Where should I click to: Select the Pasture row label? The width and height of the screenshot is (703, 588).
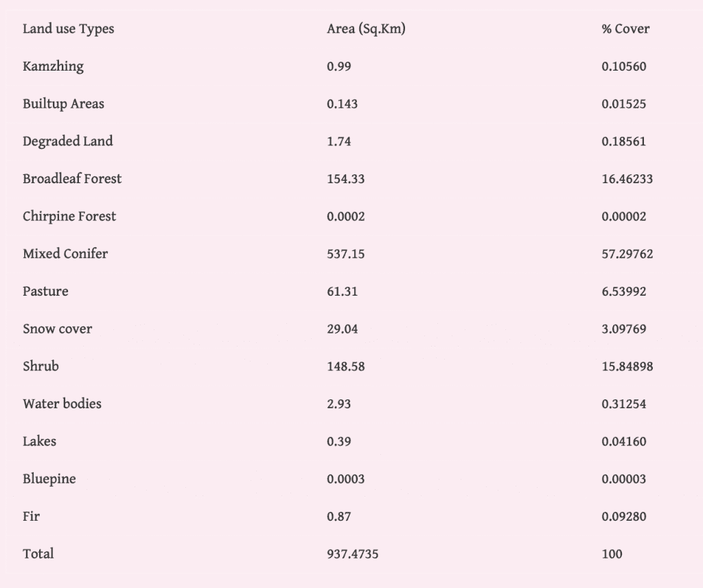point(45,292)
